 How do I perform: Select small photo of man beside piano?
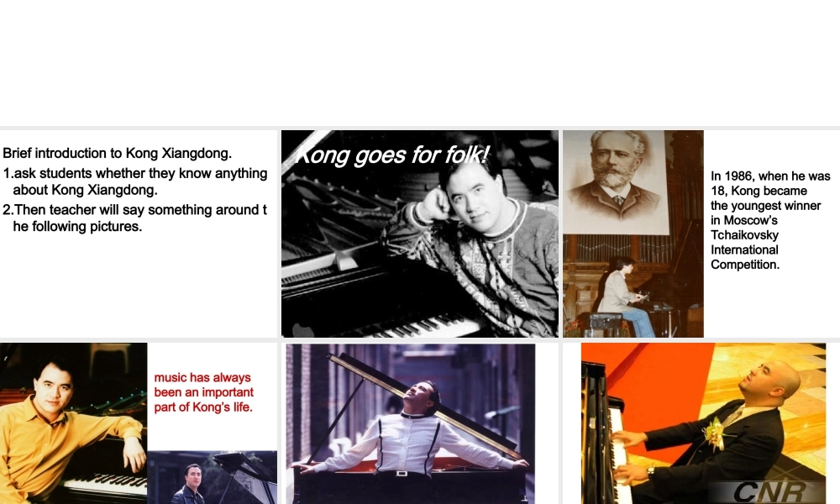pyautogui.click(x=213, y=477)
